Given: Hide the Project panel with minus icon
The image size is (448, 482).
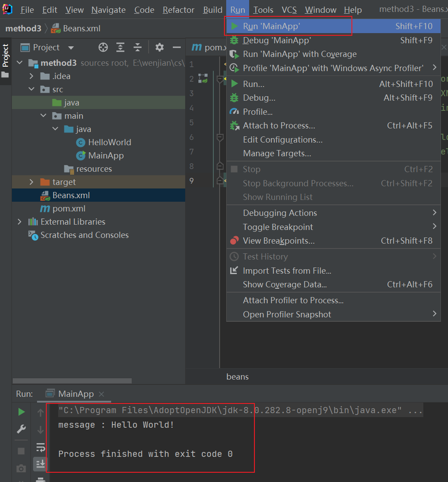Looking at the screenshot, I should (x=176, y=47).
